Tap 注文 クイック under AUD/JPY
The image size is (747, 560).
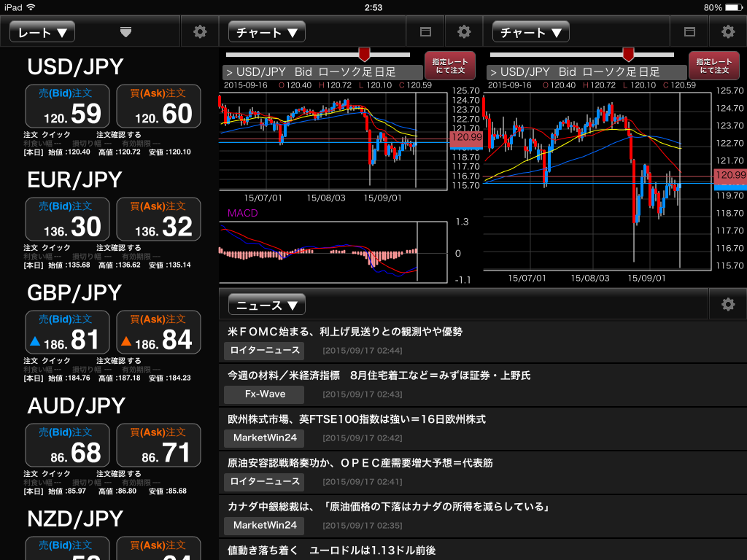(47, 474)
